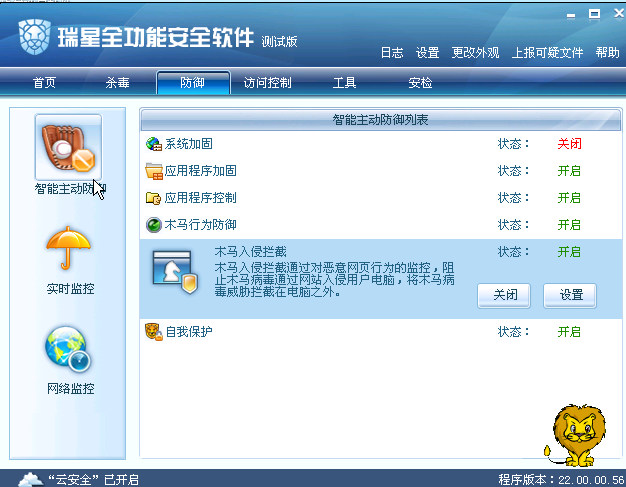Click the cloud security icon in status bar
Image resolution: width=626 pixels, height=487 pixels.
pyautogui.click(x=30, y=479)
